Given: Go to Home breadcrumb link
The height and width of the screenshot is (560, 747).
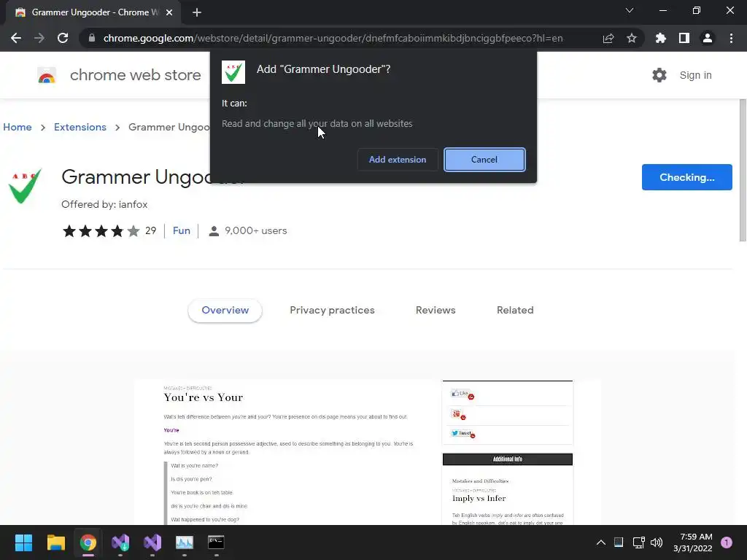Looking at the screenshot, I should point(18,127).
